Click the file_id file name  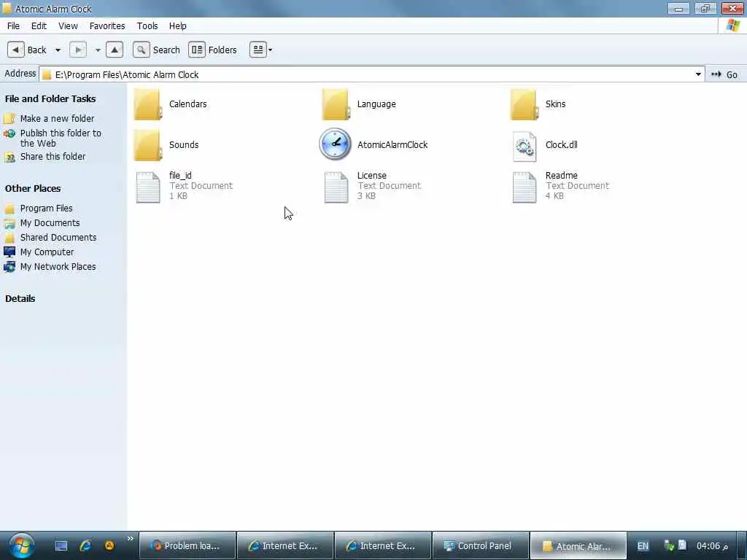tap(180, 175)
